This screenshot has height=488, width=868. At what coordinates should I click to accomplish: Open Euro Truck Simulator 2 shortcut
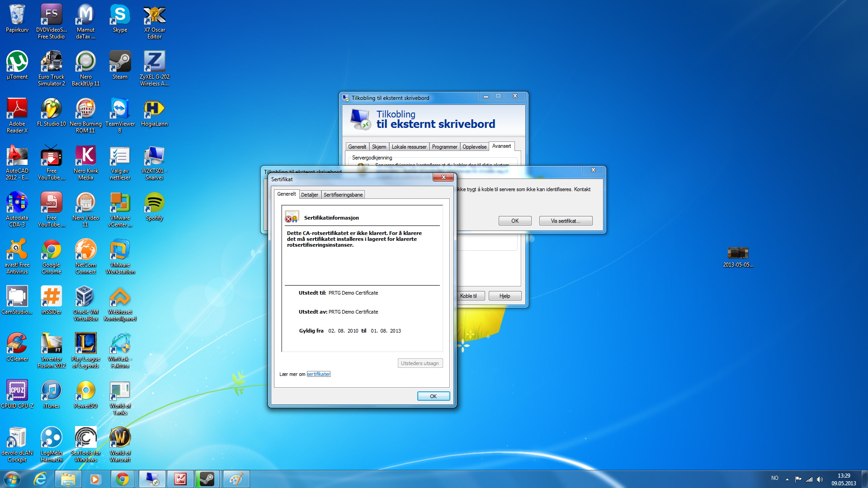(x=52, y=68)
